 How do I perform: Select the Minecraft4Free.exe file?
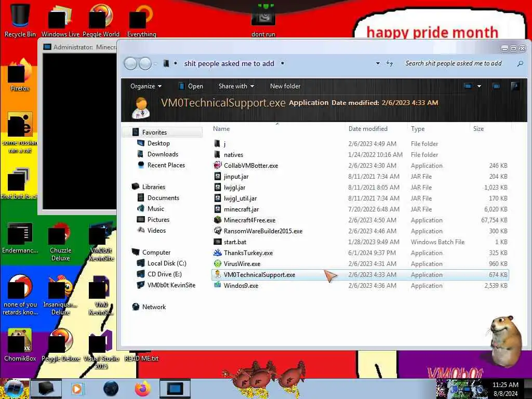[360, 220]
